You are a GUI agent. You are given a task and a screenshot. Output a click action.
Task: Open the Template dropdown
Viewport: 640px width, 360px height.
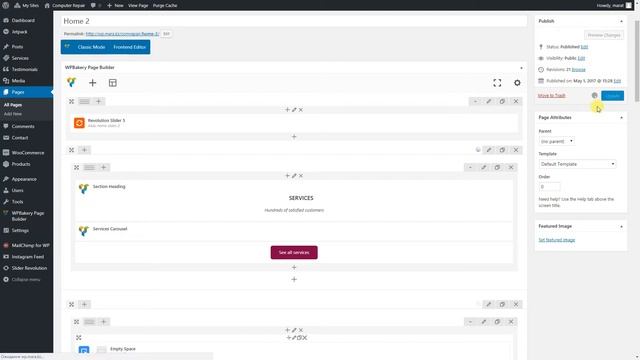(x=578, y=164)
